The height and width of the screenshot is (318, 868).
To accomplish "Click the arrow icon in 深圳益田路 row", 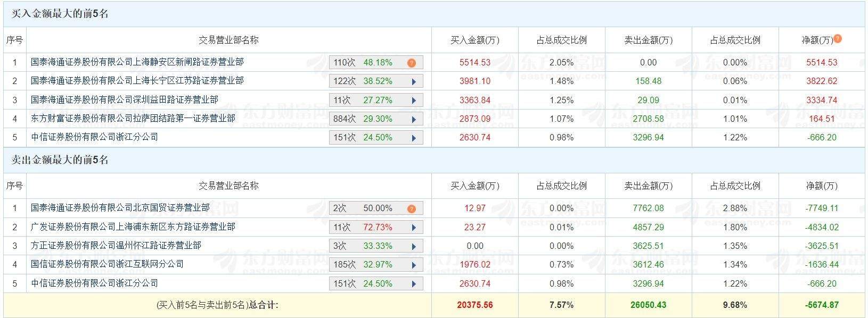I will point(414,101).
